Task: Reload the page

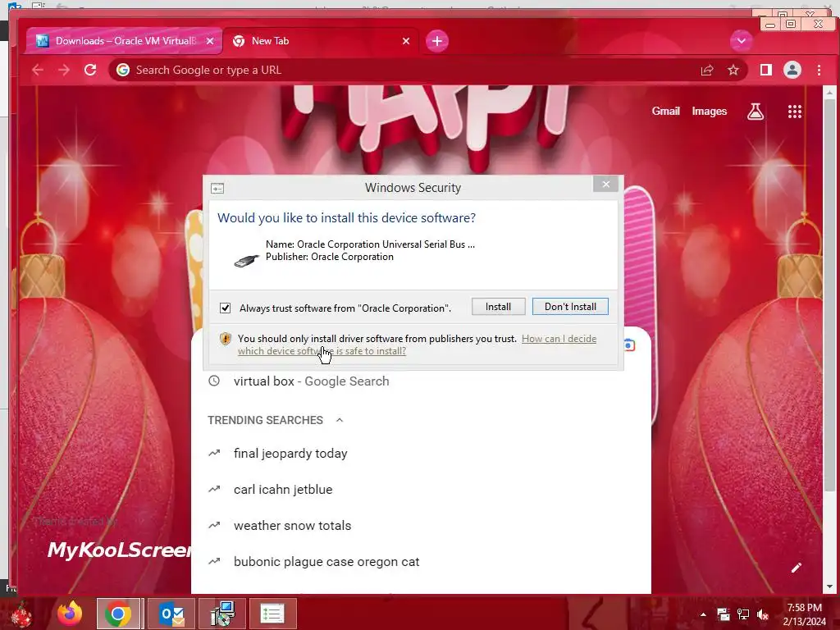Action: tap(90, 70)
